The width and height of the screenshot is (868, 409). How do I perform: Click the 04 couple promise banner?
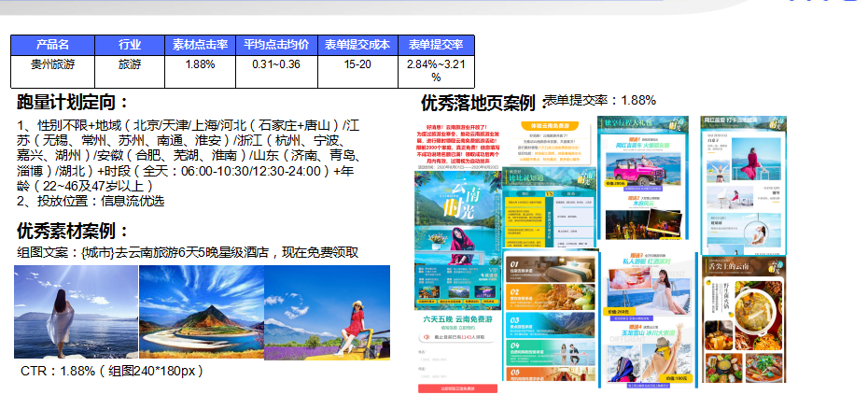click(551, 353)
